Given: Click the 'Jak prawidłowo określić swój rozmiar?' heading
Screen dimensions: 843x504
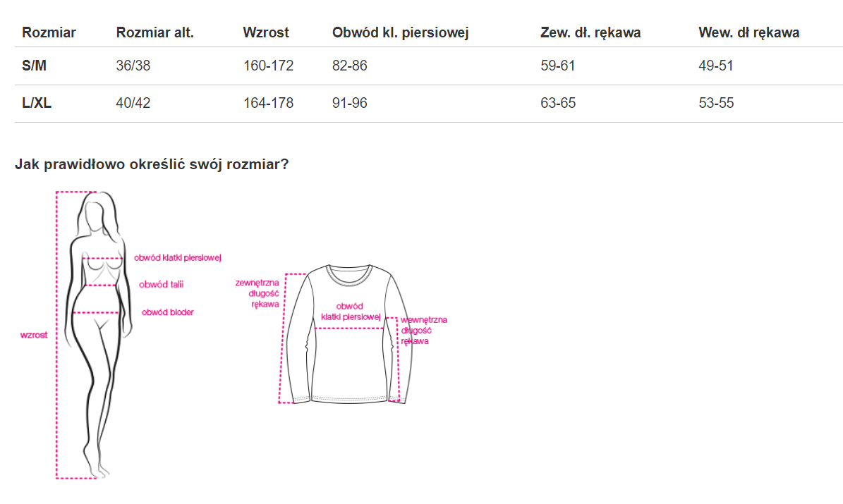Looking at the screenshot, I should pos(152,164).
